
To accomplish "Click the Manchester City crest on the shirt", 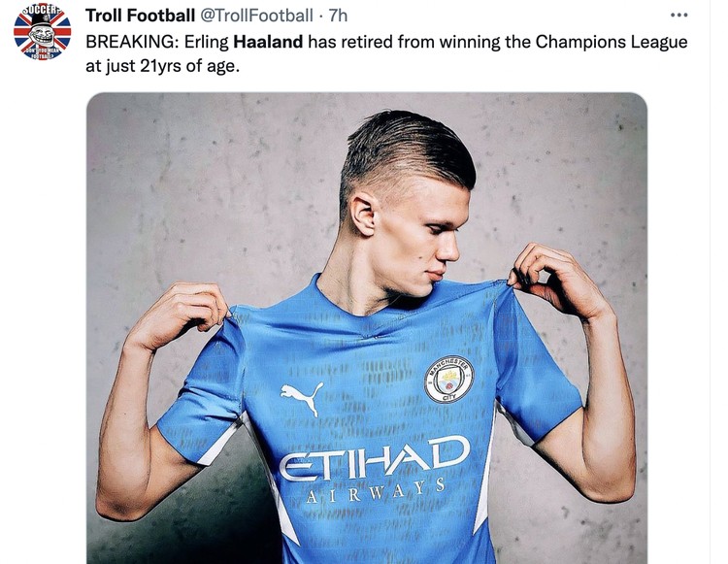I will pos(448,380).
